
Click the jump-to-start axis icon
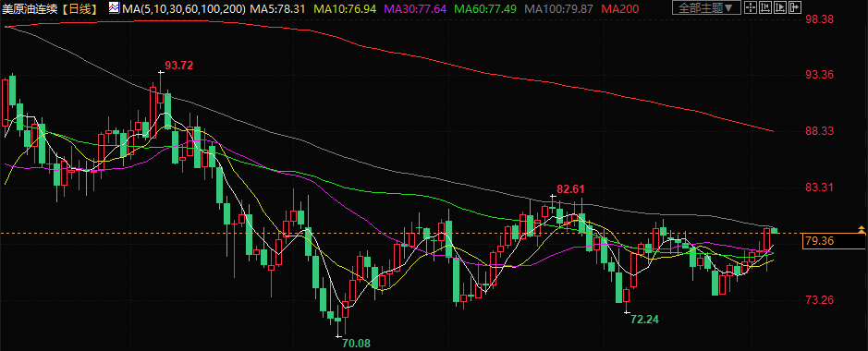pos(765,7)
